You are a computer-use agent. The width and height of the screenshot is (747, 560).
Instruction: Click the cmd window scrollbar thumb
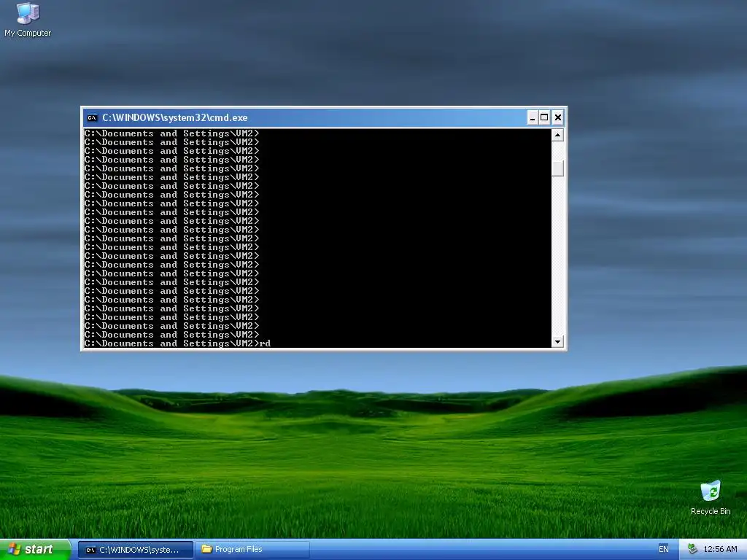click(x=557, y=168)
